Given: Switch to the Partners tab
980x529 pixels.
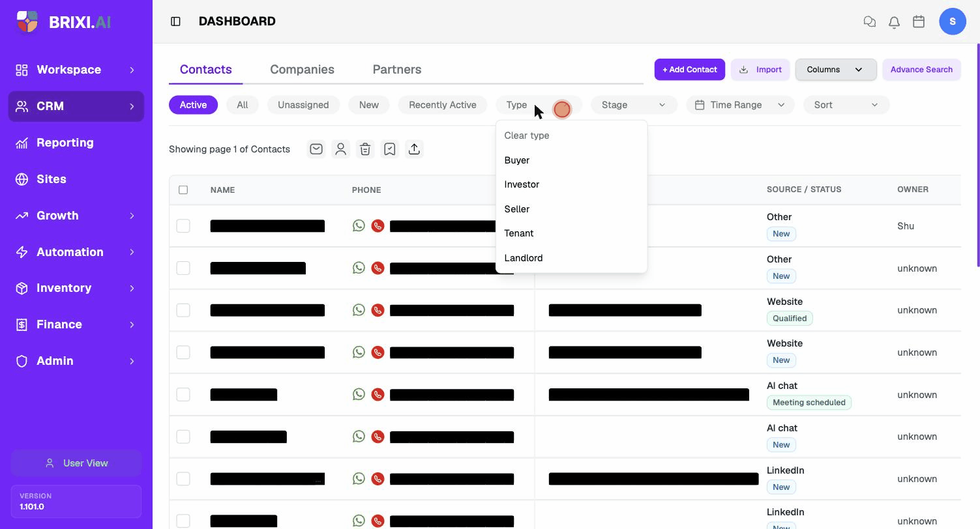Looking at the screenshot, I should click(x=397, y=70).
